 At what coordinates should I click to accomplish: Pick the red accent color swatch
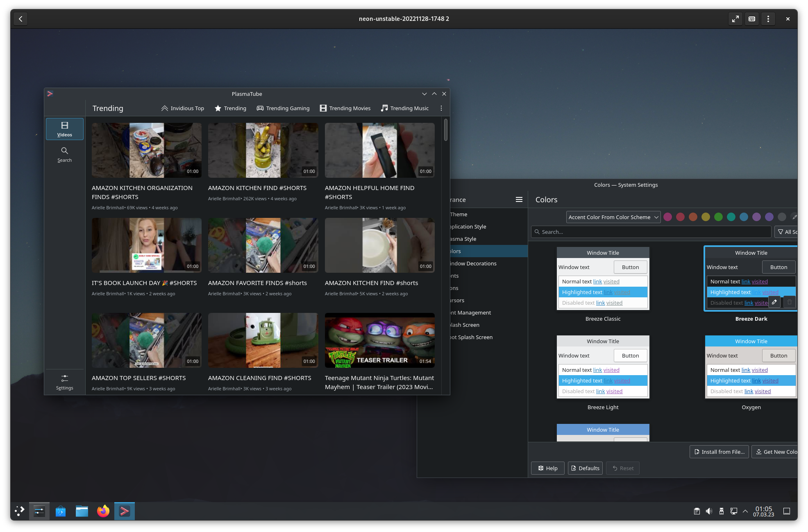click(681, 217)
